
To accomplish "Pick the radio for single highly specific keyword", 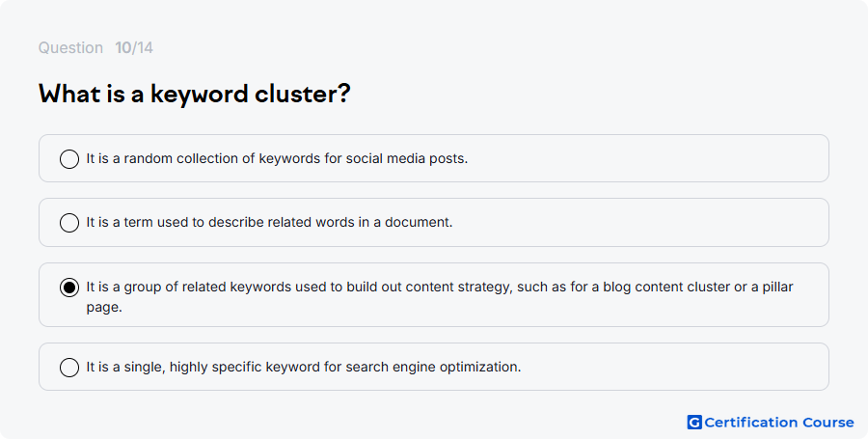I will 69,367.
